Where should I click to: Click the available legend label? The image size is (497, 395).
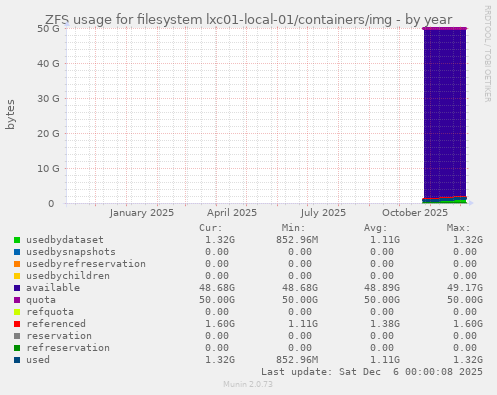(53, 288)
